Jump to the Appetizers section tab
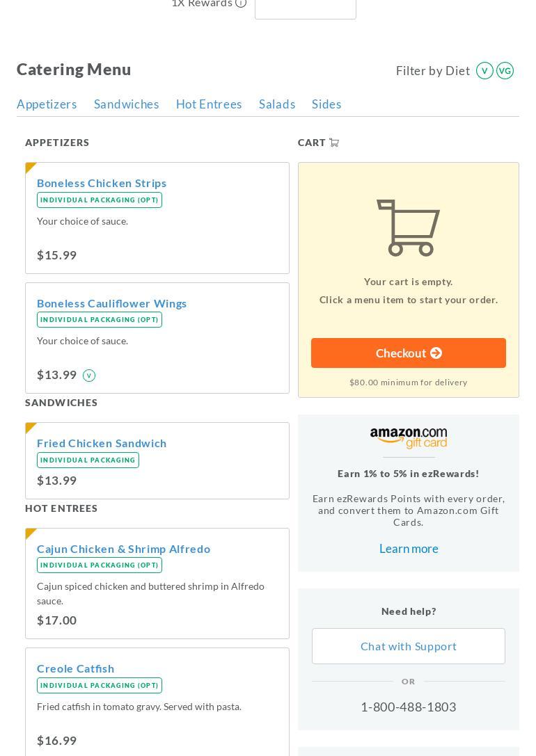The height and width of the screenshot is (756, 536). point(47,104)
